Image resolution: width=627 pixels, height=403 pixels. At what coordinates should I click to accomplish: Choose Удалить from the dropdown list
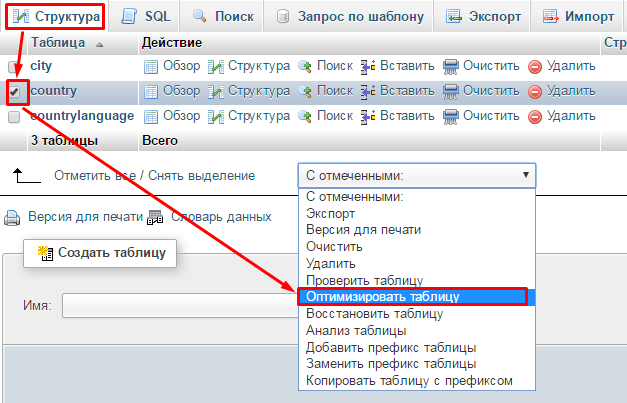pyautogui.click(x=417, y=263)
